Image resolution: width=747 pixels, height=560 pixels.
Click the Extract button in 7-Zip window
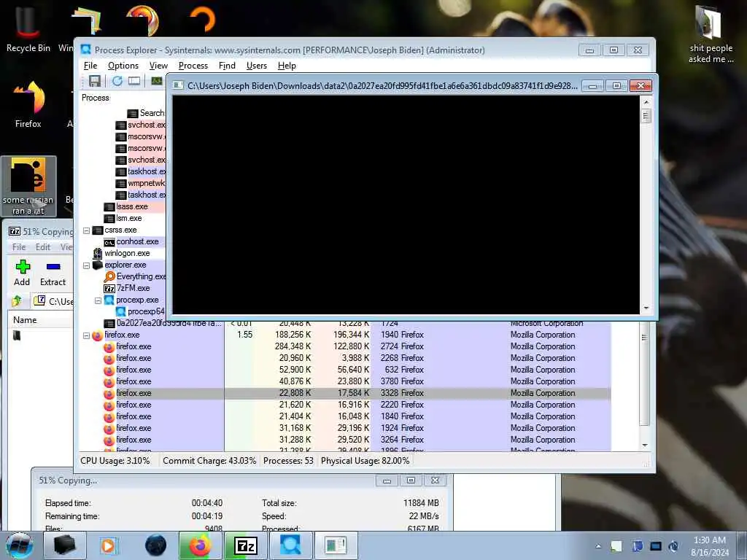pos(53,273)
